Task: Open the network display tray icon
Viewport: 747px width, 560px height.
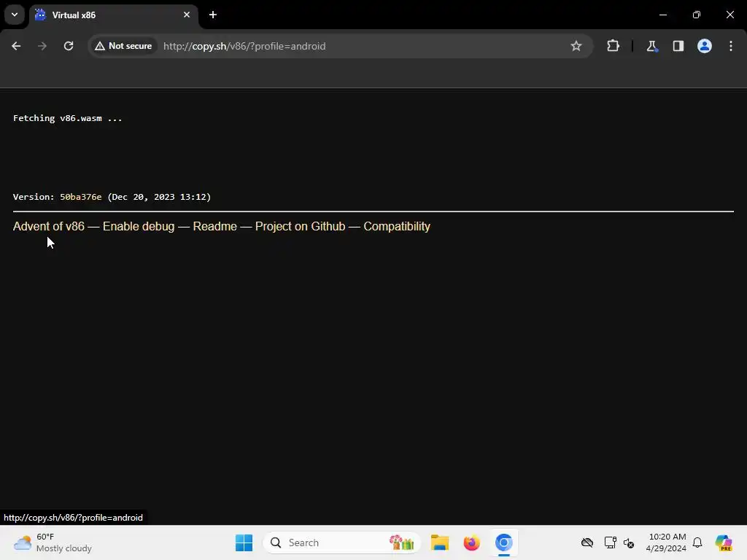Action: [x=610, y=542]
